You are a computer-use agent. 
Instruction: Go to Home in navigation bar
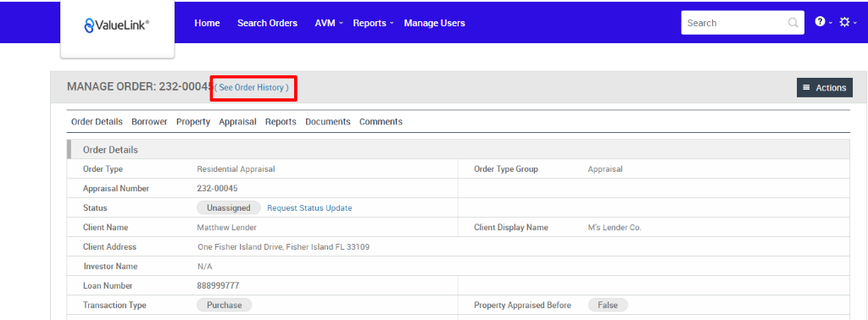pos(207,23)
